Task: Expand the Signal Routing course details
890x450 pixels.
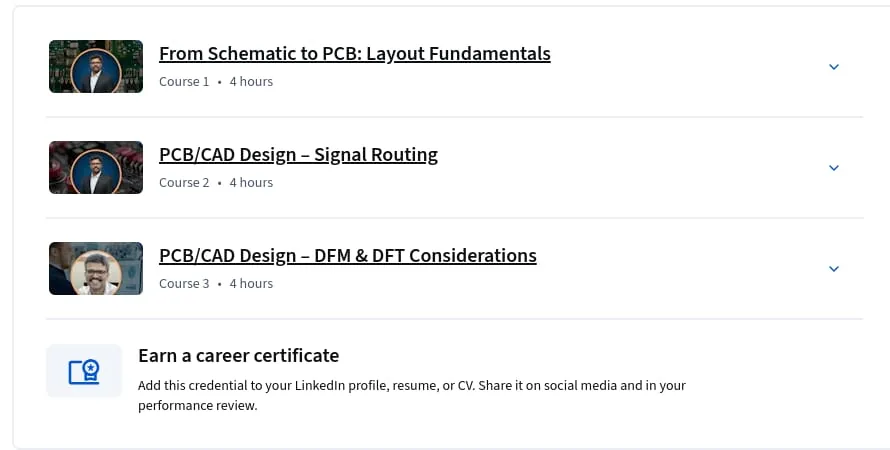Action: pyautogui.click(x=833, y=168)
